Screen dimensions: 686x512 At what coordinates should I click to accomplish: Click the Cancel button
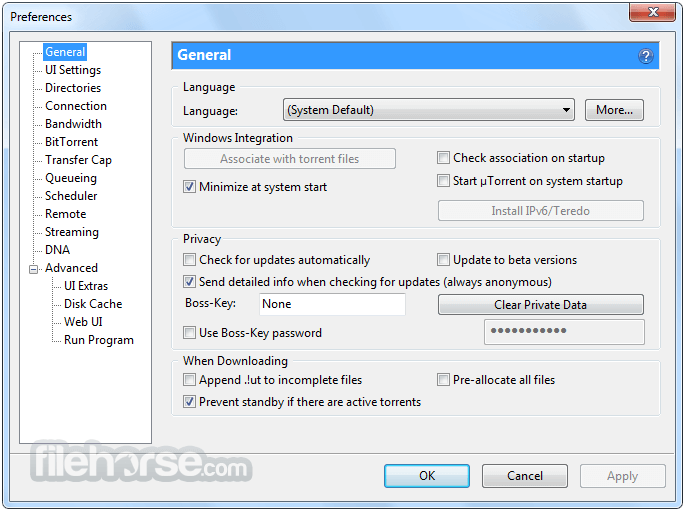click(525, 476)
